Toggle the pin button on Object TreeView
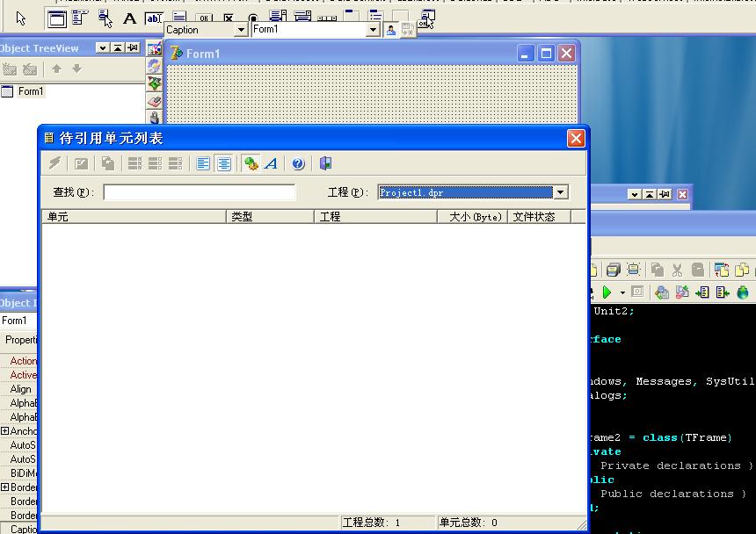756x534 pixels. (132, 48)
